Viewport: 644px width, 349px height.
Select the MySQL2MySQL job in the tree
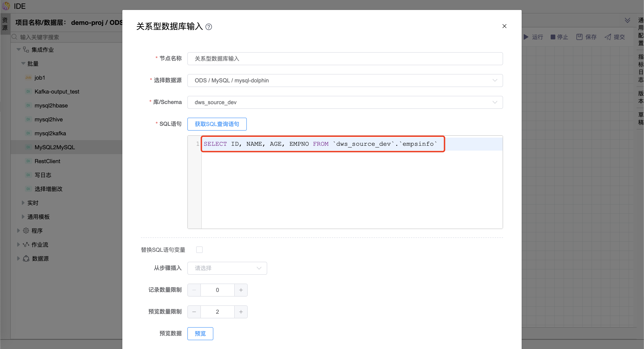point(55,147)
